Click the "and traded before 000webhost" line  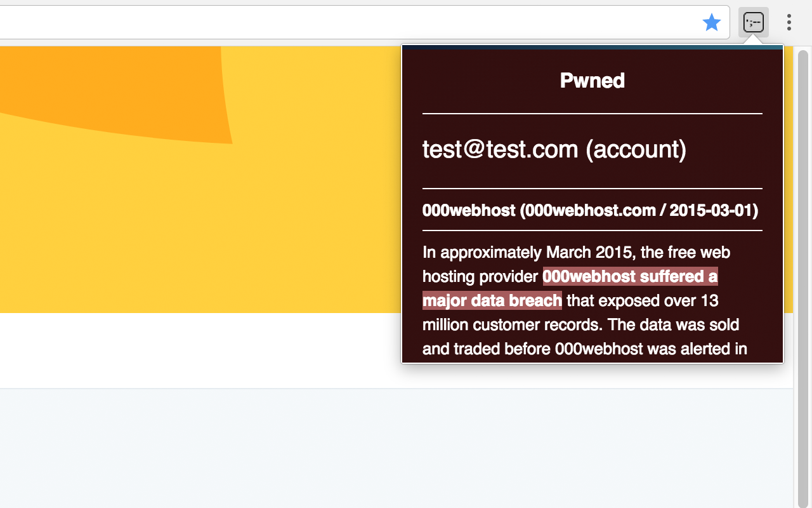click(x=584, y=349)
